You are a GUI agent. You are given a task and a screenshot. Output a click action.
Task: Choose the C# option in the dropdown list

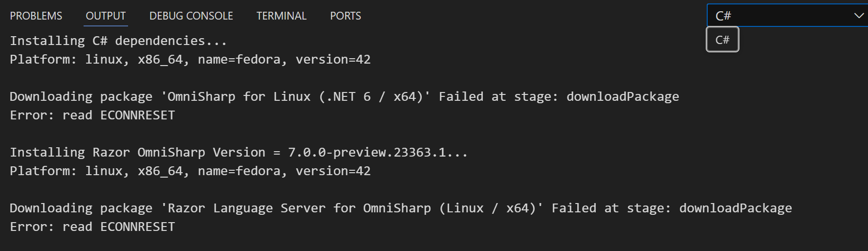click(x=722, y=40)
